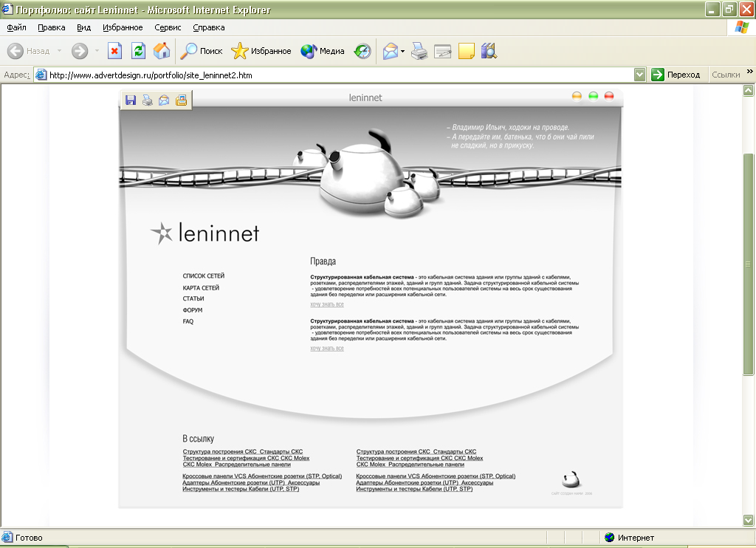The image size is (756, 548).
Task: Open the Research books icon
Action: [x=489, y=51]
